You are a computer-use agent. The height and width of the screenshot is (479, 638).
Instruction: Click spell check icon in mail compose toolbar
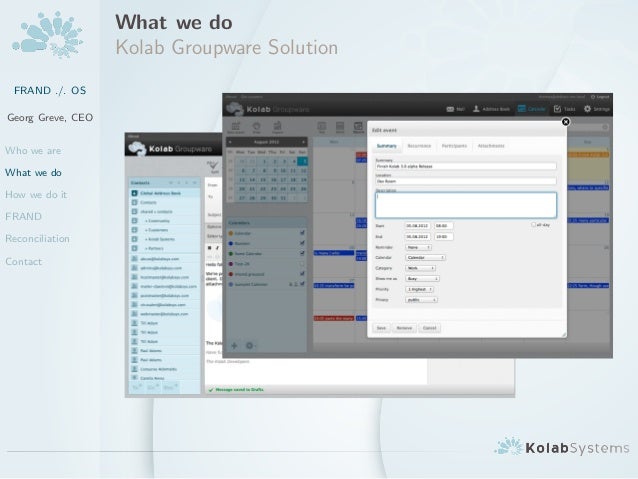[213, 166]
